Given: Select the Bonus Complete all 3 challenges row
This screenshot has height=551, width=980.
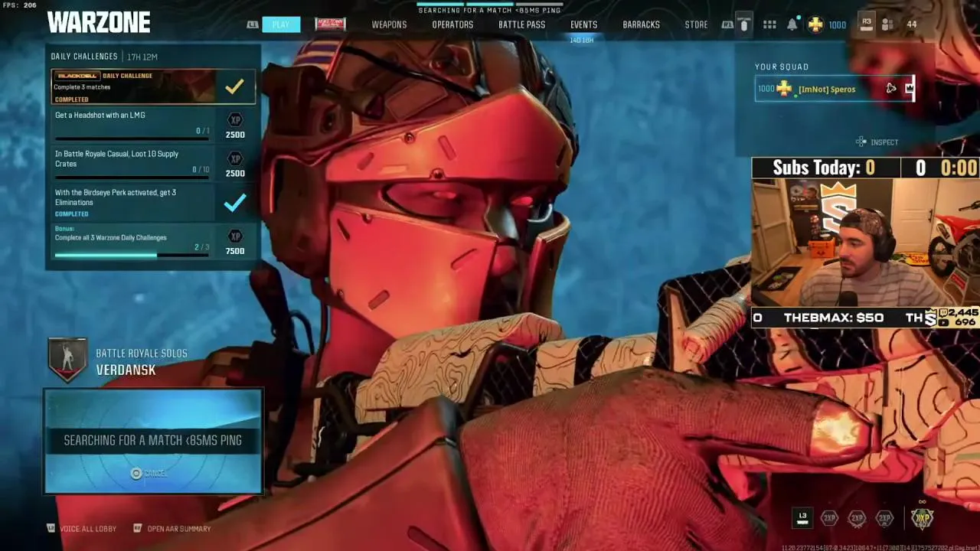Looking at the screenshot, I should tap(153, 240).
